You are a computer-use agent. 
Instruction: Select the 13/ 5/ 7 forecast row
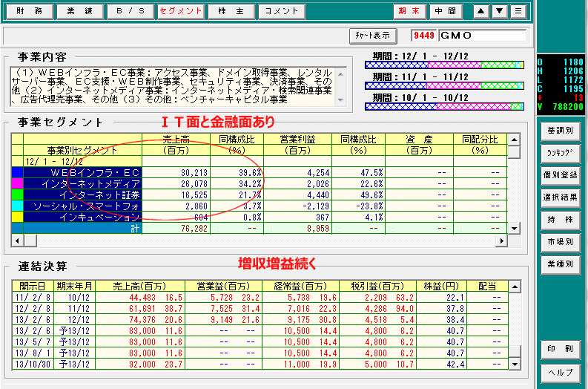pyautogui.click(x=260, y=342)
